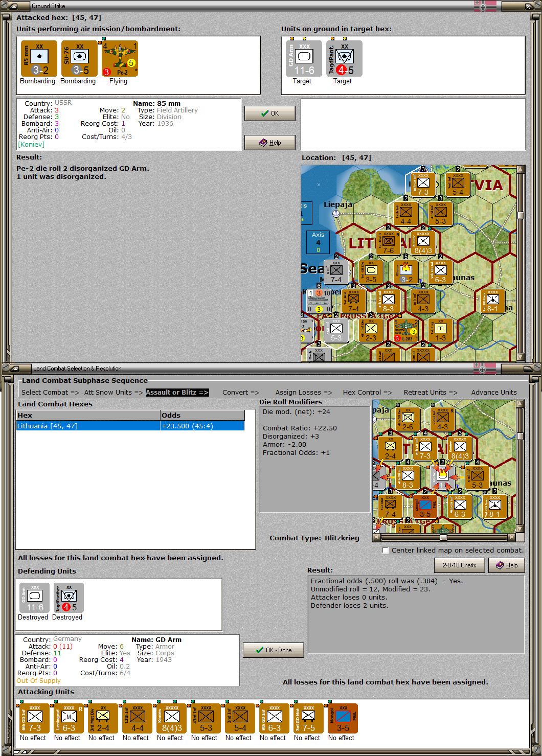The image size is (542, 756).
Task: Click the +23.500 (45:4) odds cell
Action: (x=202, y=426)
